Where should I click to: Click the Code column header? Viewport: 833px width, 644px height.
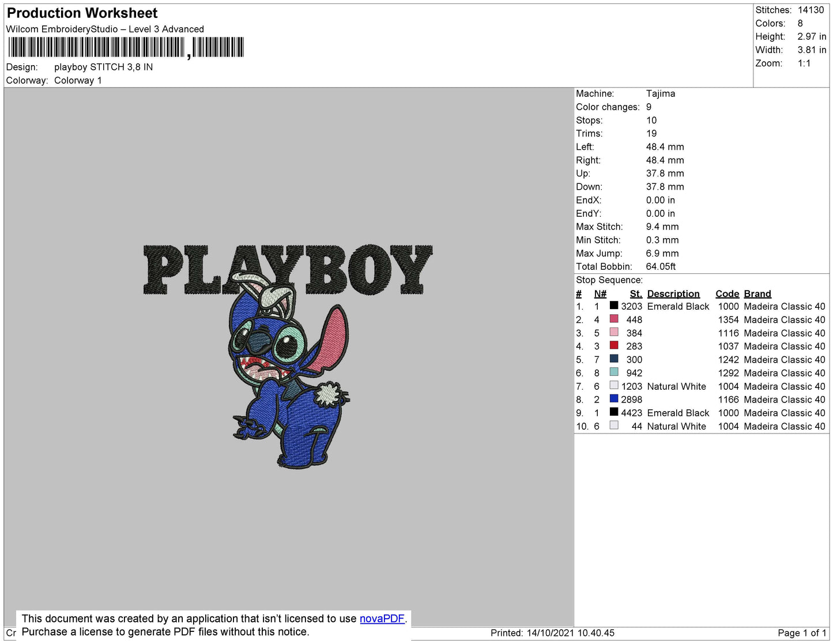726,293
